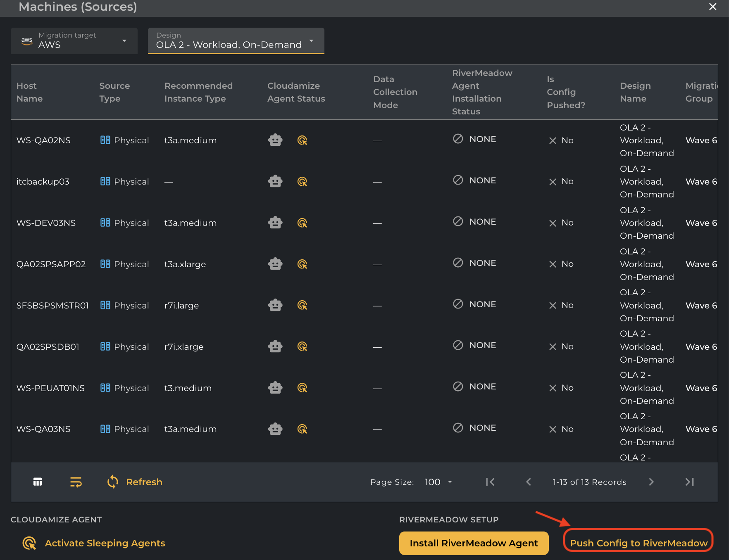Click the columns chooser icon in table footer
This screenshot has height=560, width=729.
coord(38,482)
